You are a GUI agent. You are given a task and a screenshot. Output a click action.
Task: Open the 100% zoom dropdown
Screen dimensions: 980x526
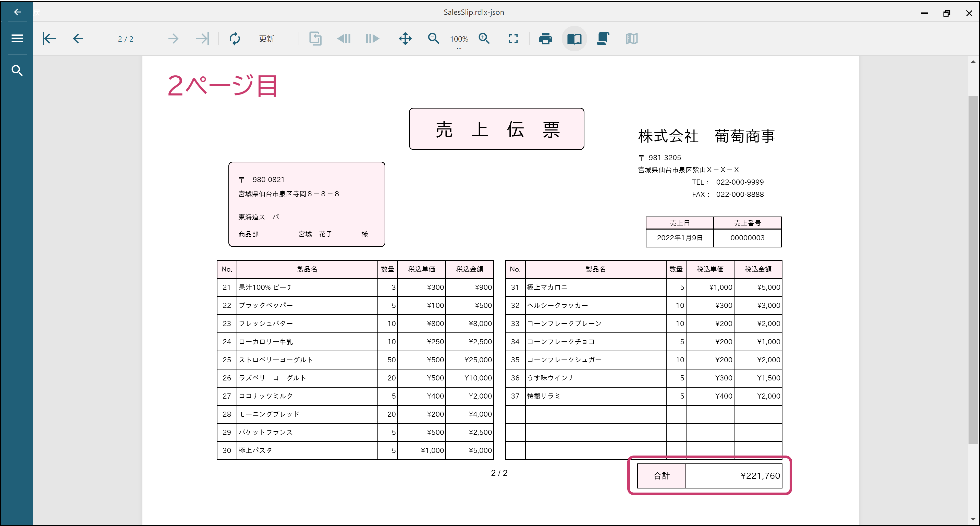[x=459, y=40]
